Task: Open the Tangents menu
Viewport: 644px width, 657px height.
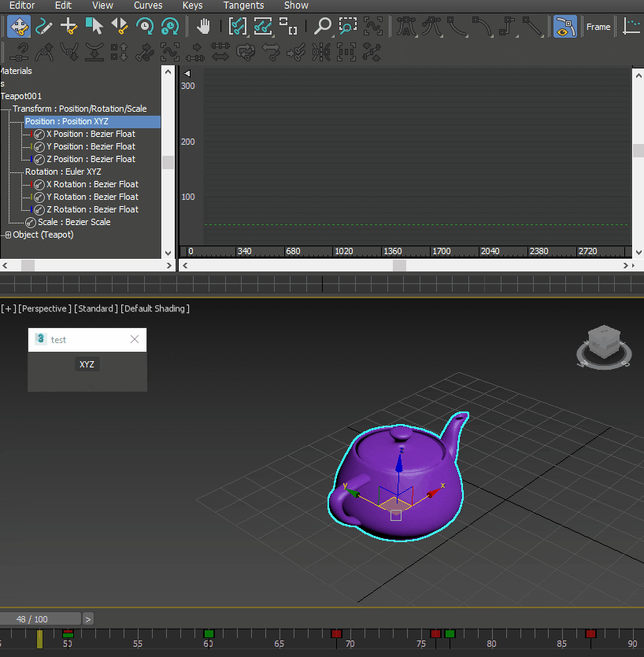Action: (x=243, y=6)
